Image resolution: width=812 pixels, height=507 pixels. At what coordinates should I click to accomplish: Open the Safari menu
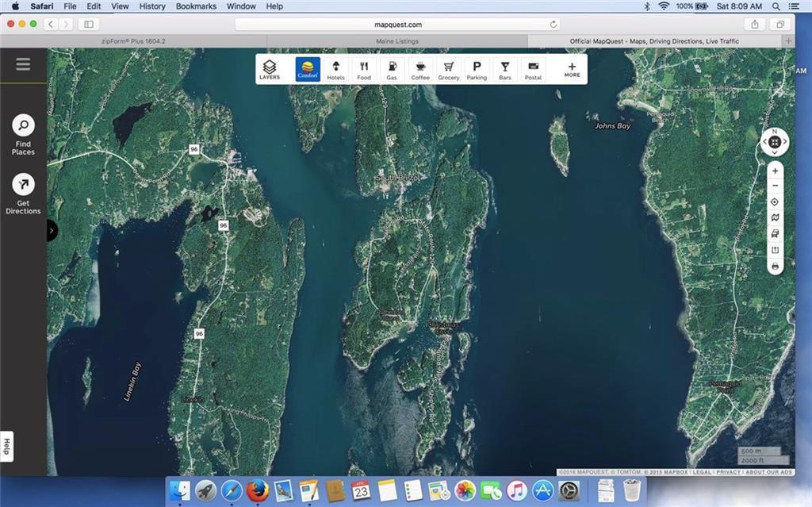click(41, 6)
